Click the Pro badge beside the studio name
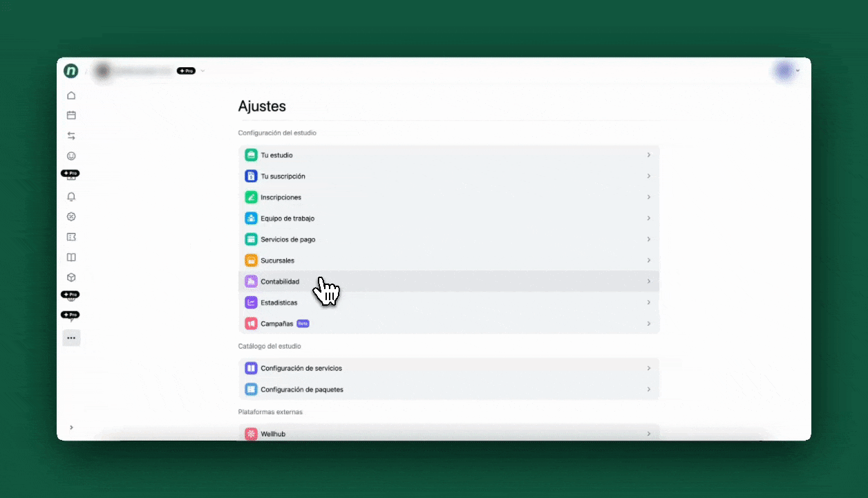The image size is (868, 498). pyautogui.click(x=186, y=71)
